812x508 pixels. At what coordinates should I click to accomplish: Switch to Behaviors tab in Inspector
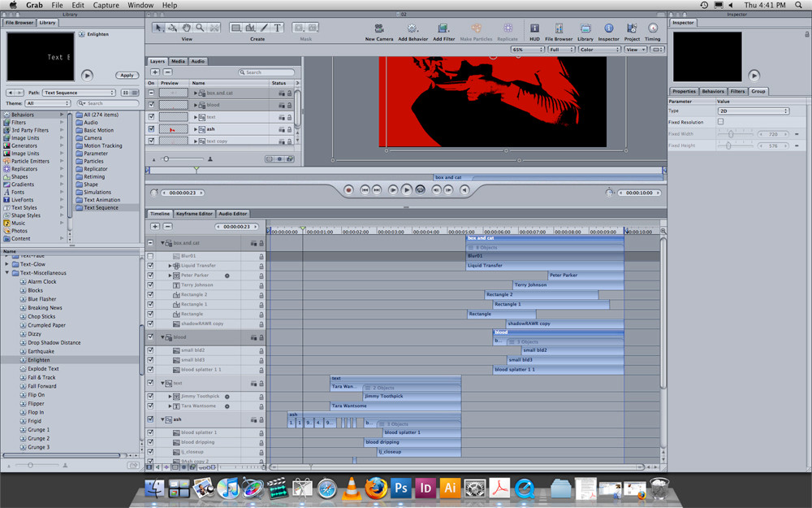point(713,91)
